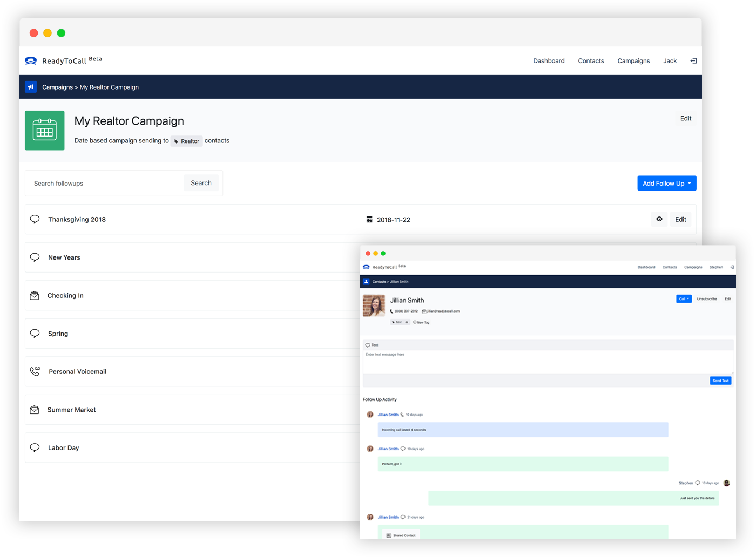Open Contacts in the campaign window

pos(591,61)
